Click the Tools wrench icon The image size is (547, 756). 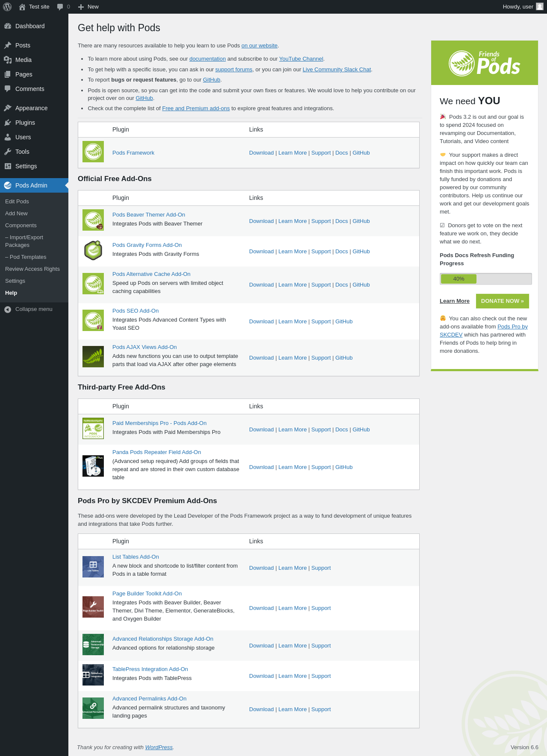(x=8, y=152)
